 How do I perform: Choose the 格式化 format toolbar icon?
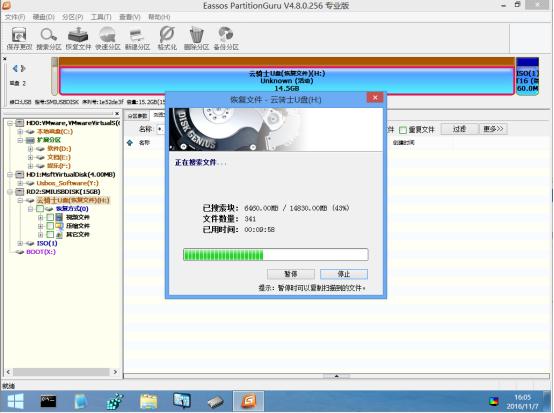point(167,35)
